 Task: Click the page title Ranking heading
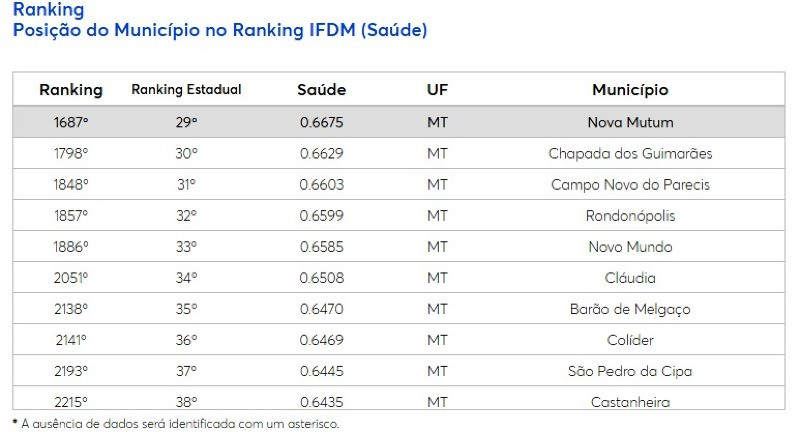click(x=48, y=9)
